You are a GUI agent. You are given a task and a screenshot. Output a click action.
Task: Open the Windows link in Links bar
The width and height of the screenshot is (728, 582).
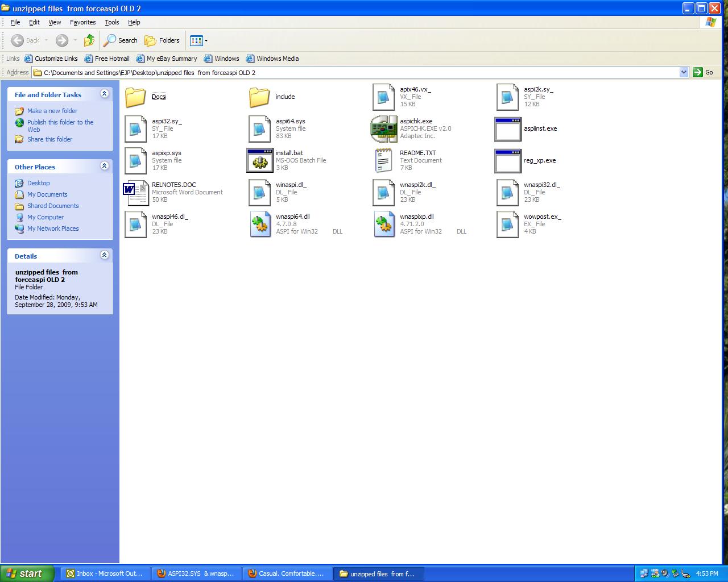click(x=221, y=59)
